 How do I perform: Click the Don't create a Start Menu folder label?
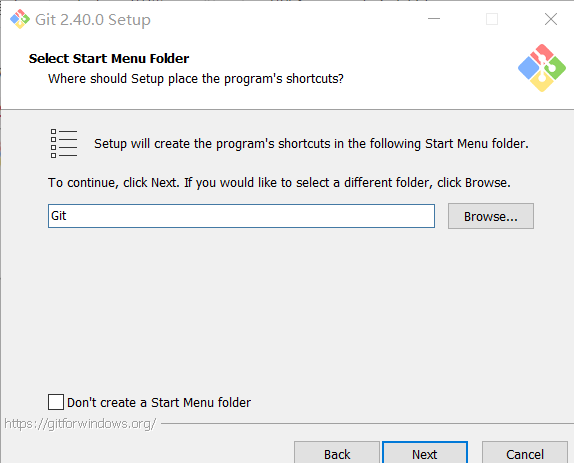click(x=159, y=403)
